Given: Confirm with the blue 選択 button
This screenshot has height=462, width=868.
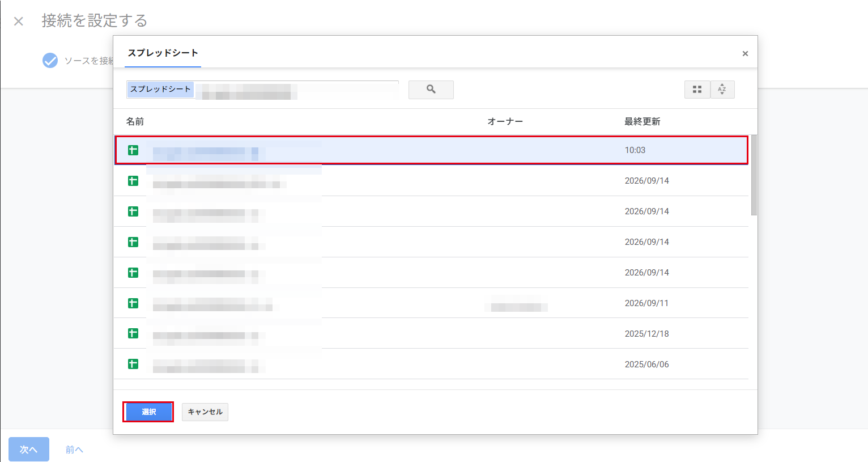Looking at the screenshot, I should 148,412.
